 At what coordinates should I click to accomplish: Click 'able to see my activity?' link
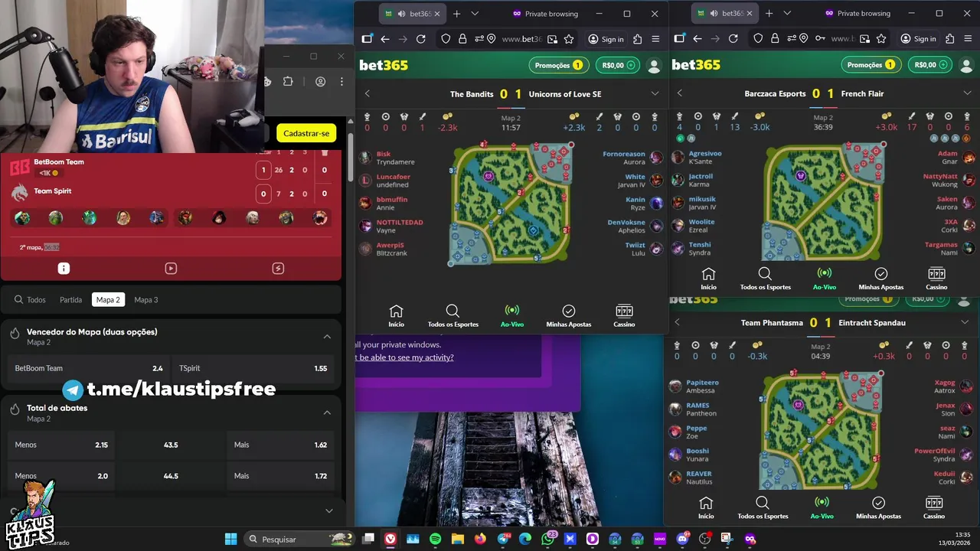[x=406, y=357]
